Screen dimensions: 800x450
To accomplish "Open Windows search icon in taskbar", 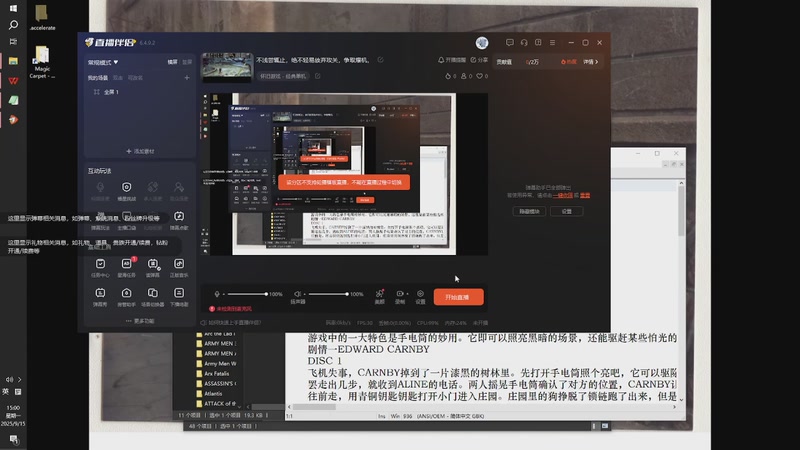I will point(13,24).
